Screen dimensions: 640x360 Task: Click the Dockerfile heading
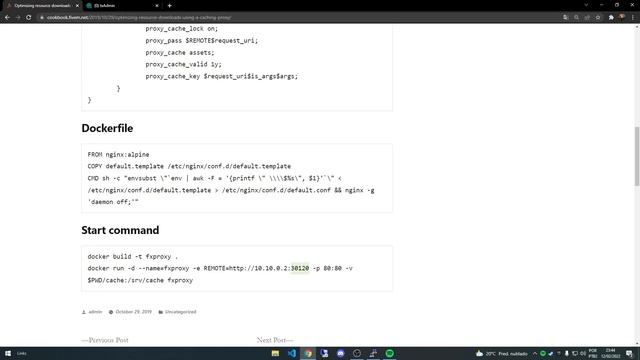(x=107, y=128)
